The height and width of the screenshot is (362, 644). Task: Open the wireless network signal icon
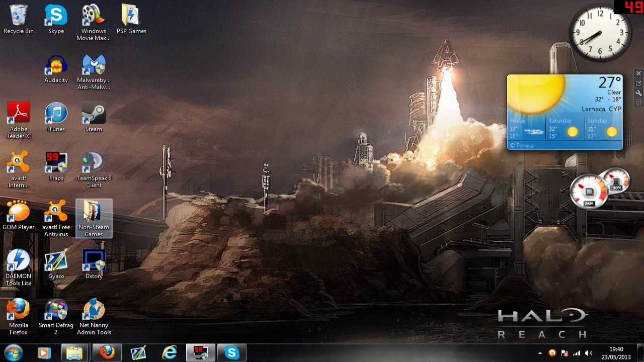tap(577, 353)
